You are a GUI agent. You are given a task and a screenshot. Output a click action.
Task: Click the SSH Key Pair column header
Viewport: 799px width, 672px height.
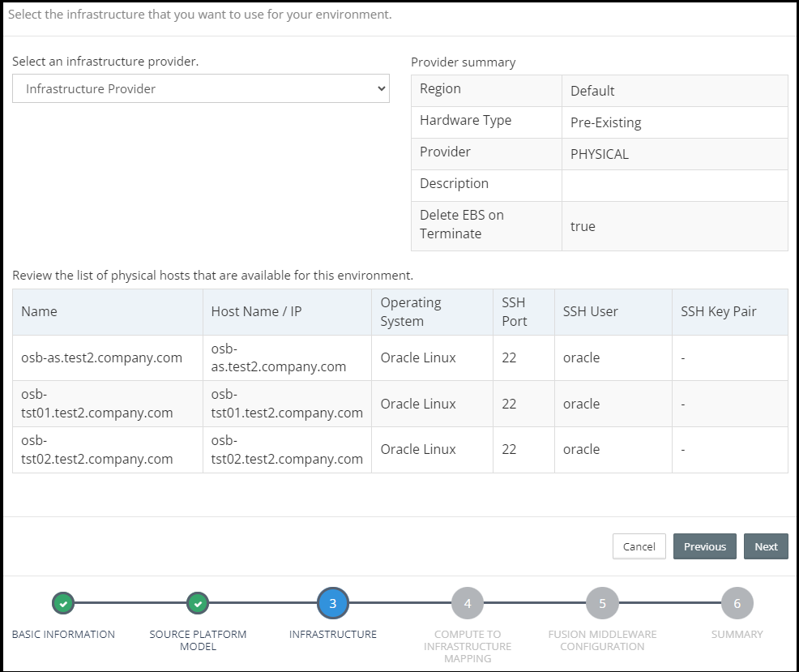[x=718, y=312]
